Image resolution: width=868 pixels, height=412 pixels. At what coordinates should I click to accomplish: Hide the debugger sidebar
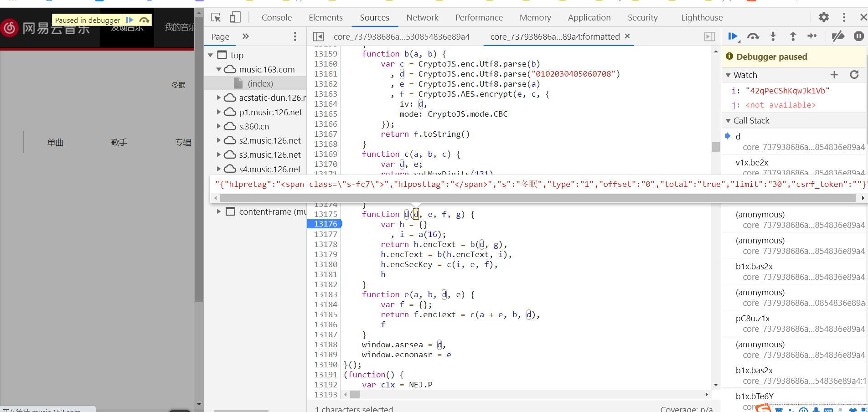point(709,36)
